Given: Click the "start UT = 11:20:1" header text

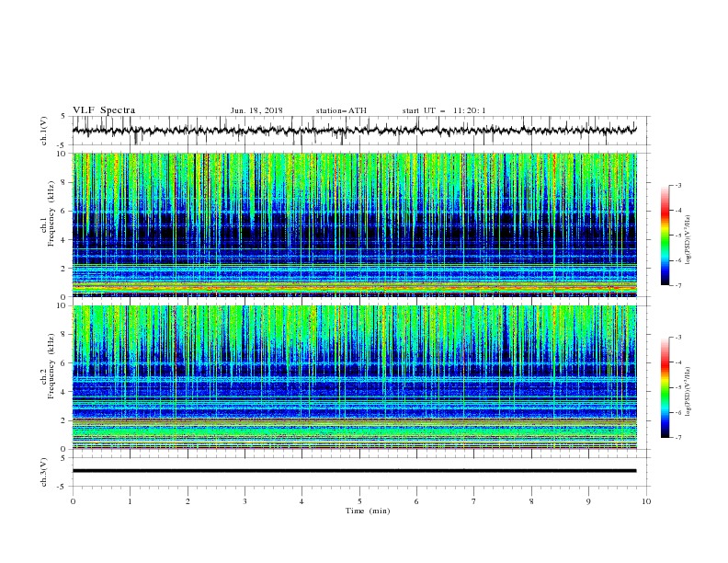Looking at the screenshot, I should (x=444, y=110).
